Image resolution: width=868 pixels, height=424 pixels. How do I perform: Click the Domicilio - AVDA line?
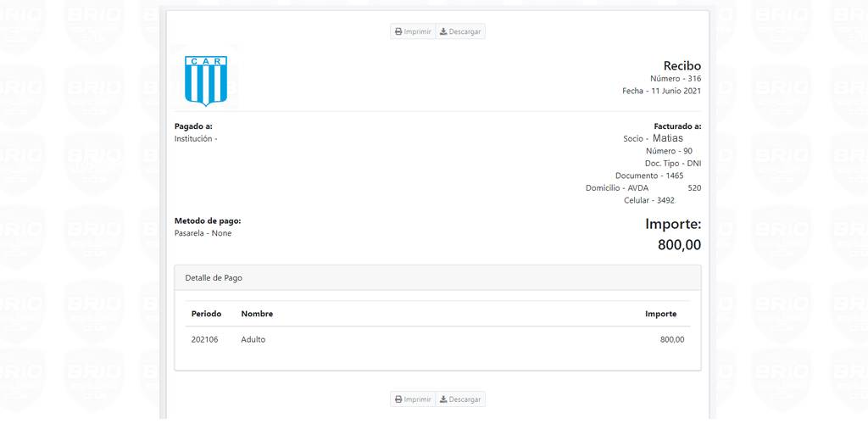[643, 187]
